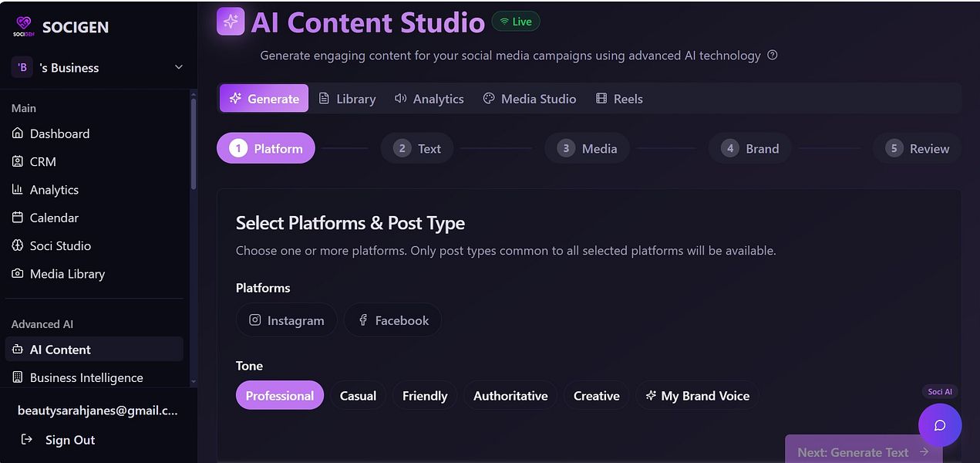This screenshot has height=463, width=980.
Task: Click the palette icon on Media Studio tab
Action: coord(489,98)
